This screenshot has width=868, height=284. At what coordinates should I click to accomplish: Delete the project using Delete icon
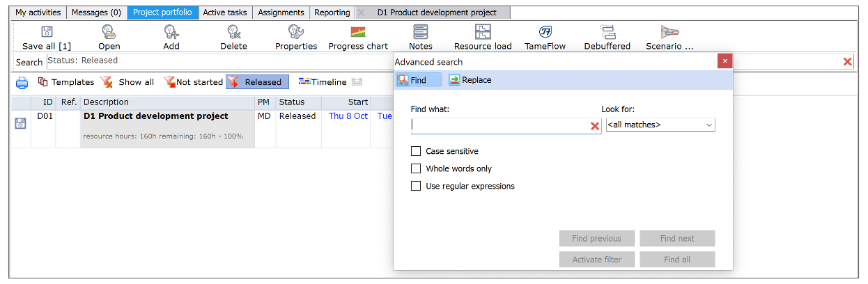coord(234,31)
